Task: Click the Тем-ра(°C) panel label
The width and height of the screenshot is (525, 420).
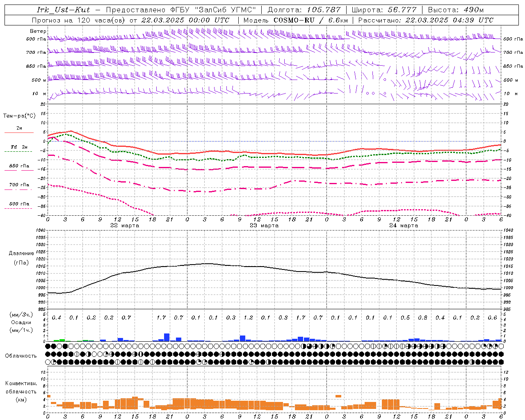Action: [19, 116]
